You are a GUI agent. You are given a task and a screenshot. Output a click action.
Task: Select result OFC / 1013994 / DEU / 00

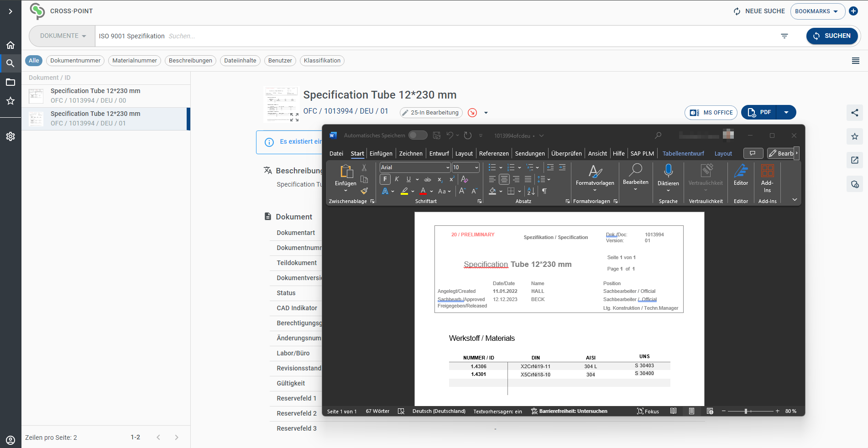pos(106,96)
